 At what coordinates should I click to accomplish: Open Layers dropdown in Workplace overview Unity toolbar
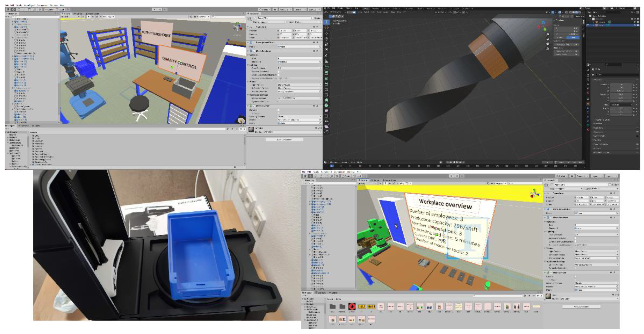click(597, 176)
